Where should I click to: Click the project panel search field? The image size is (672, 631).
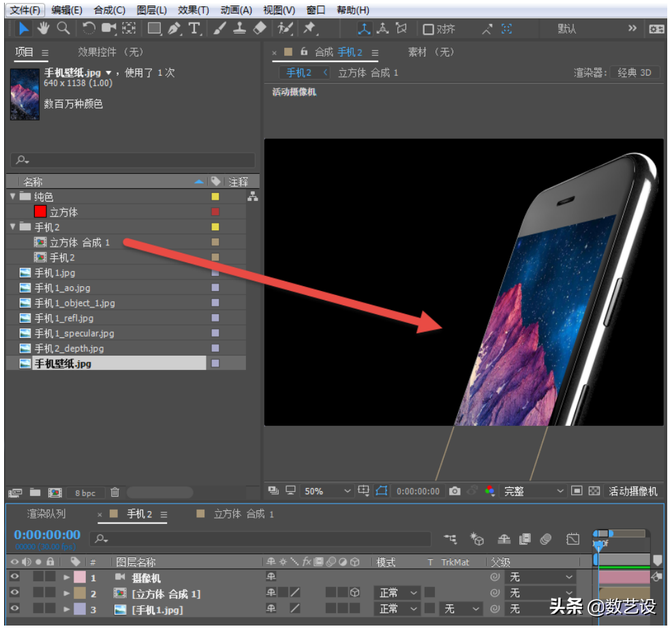tap(132, 160)
